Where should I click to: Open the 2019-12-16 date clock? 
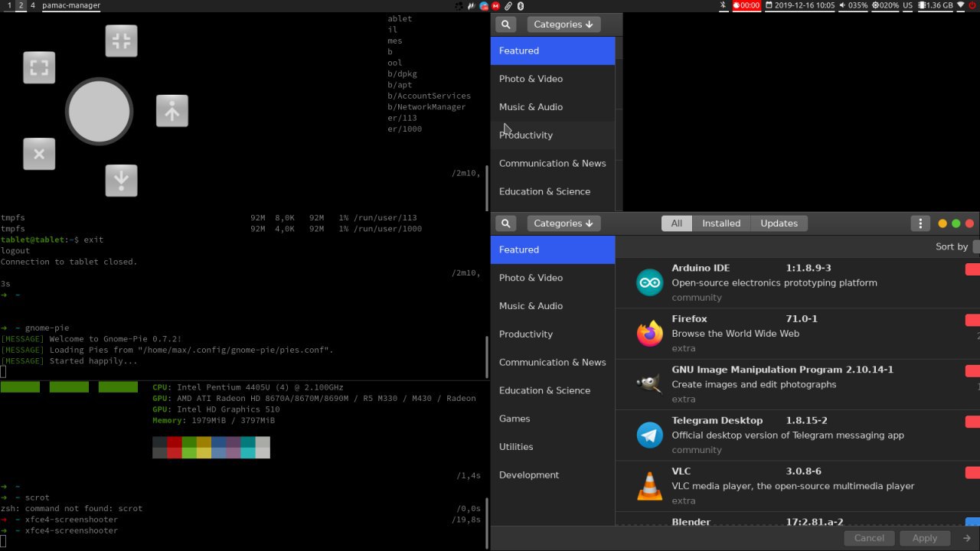click(800, 5)
